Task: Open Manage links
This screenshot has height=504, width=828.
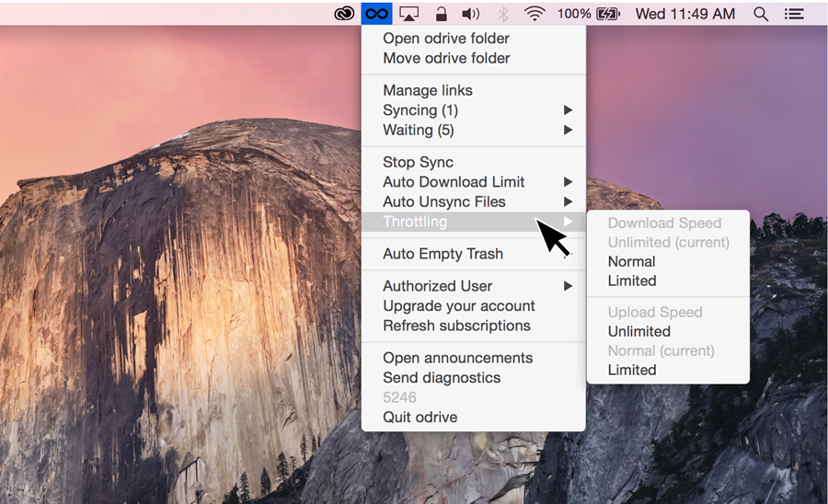Action: [x=473, y=90]
